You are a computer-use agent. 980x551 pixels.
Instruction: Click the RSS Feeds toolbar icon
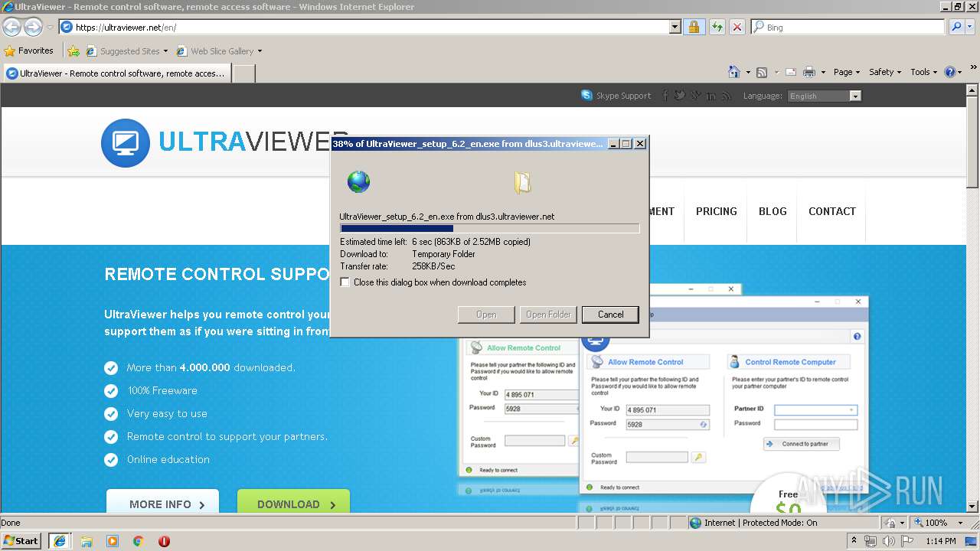pyautogui.click(x=762, y=72)
